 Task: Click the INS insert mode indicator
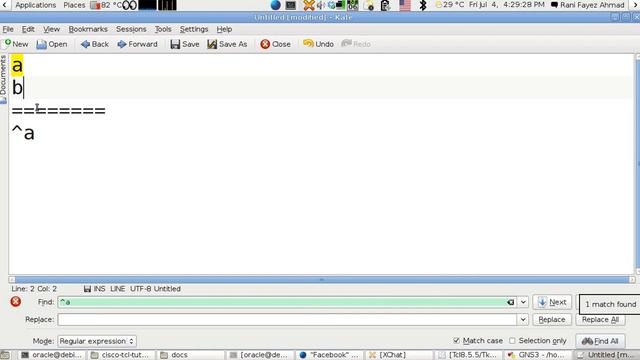pyautogui.click(x=99, y=289)
